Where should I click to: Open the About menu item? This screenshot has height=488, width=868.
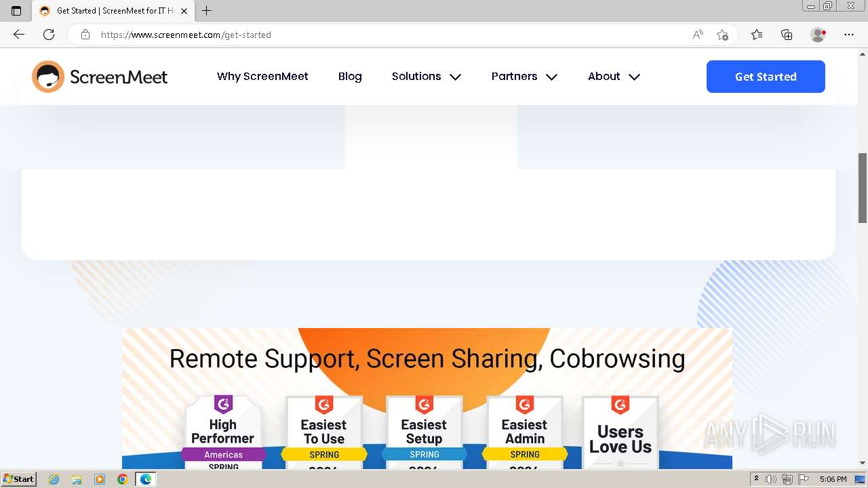[604, 77]
